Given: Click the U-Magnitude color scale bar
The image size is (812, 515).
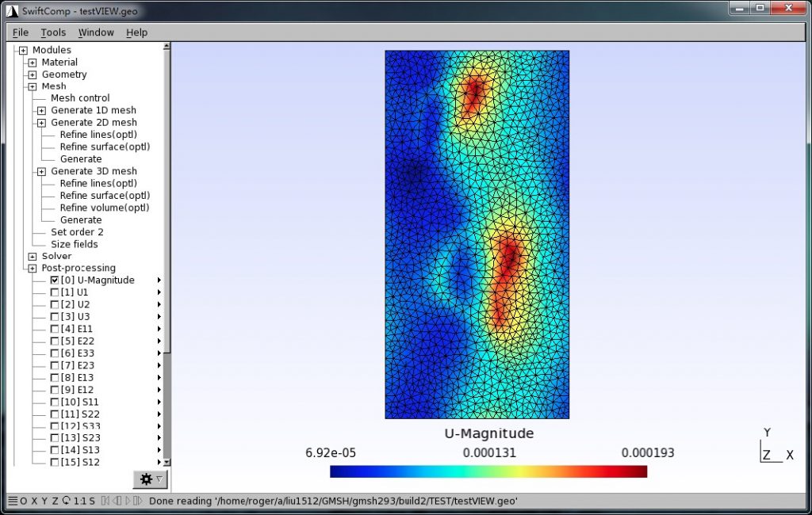Looking at the screenshot, I should (488, 471).
